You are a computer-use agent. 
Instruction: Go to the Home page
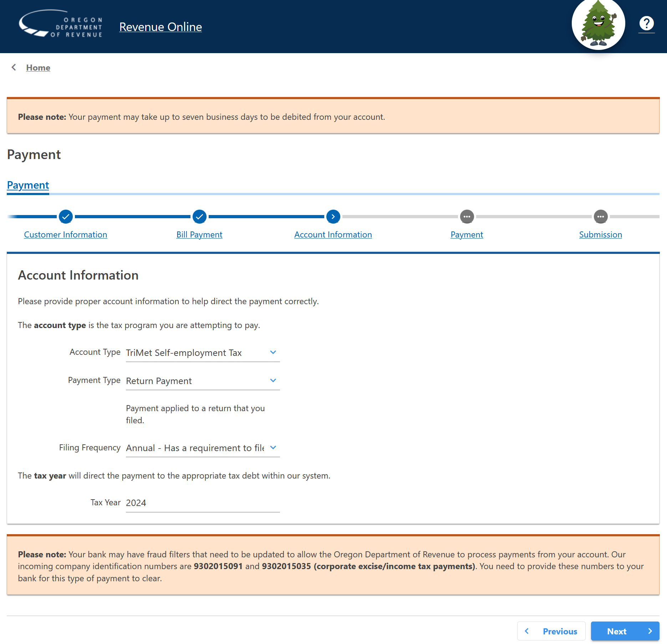pos(38,67)
